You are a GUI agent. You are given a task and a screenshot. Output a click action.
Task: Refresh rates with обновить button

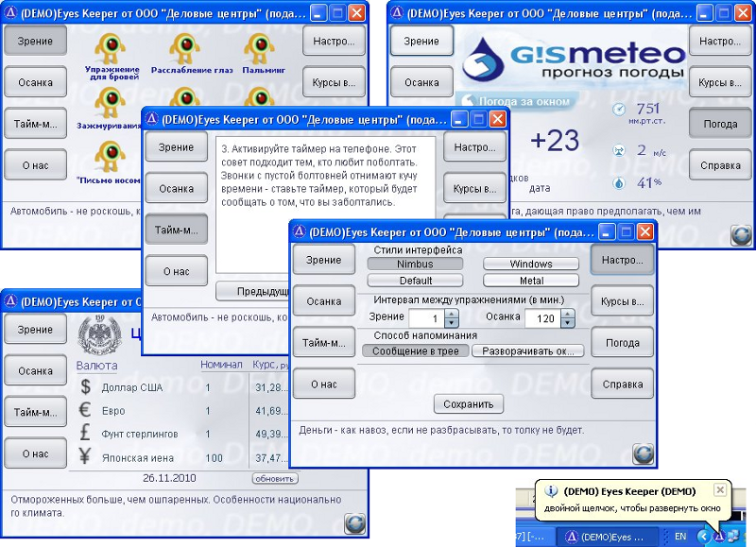[275, 479]
